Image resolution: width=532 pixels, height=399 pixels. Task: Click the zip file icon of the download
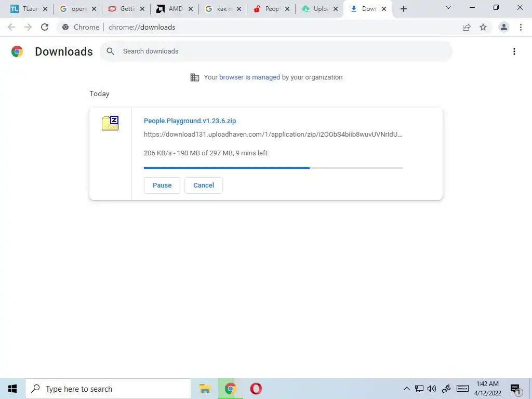pos(110,123)
